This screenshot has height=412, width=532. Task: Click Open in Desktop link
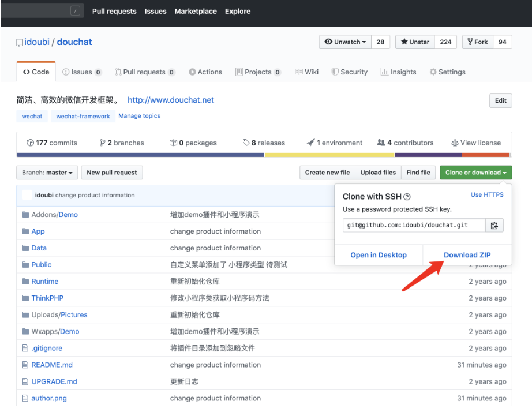[379, 255]
